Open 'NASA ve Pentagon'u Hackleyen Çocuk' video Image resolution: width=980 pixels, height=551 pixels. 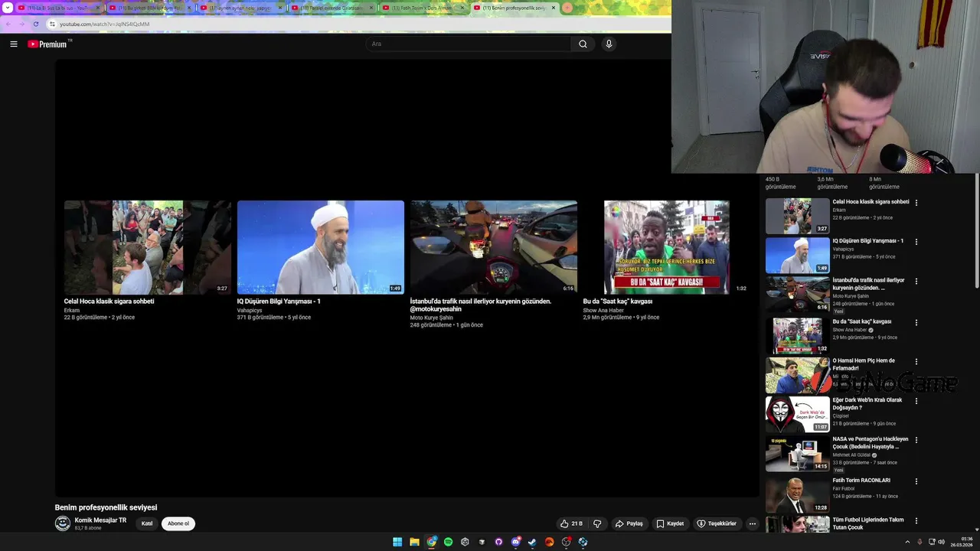pyautogui.click(x=871, y=442)
